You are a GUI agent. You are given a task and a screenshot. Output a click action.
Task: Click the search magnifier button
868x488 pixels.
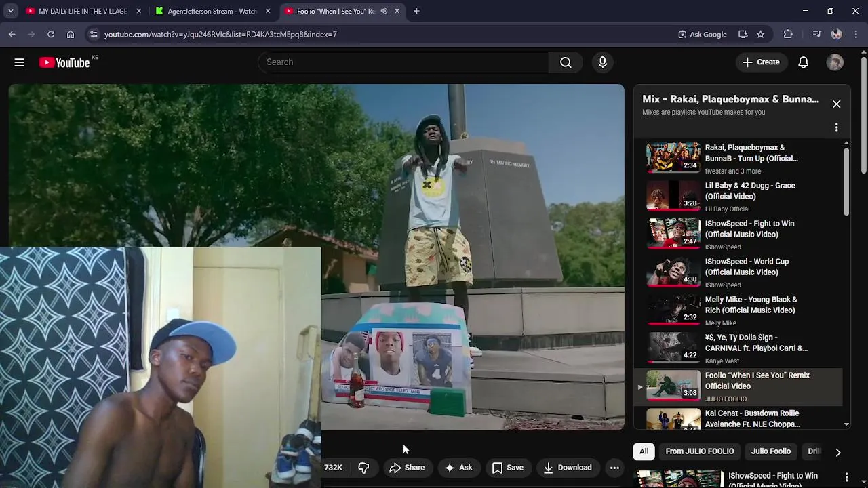[x=566, y=62]
